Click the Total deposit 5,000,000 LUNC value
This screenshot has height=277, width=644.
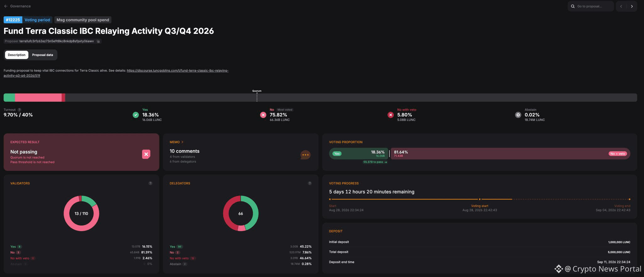pos(619,252)
